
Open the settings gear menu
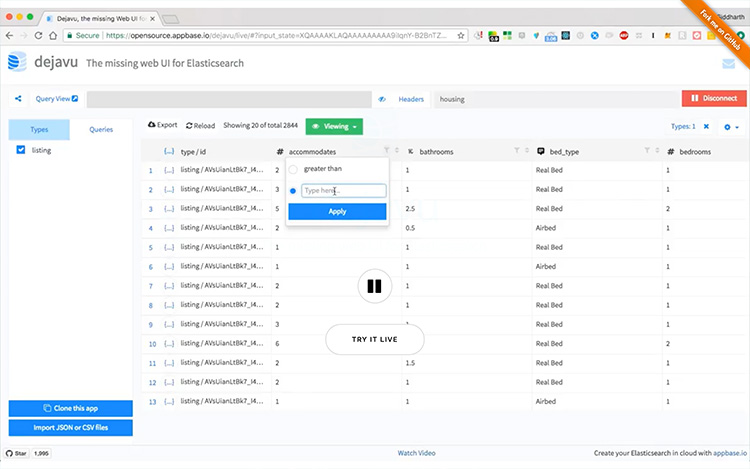tap(729, 127)
